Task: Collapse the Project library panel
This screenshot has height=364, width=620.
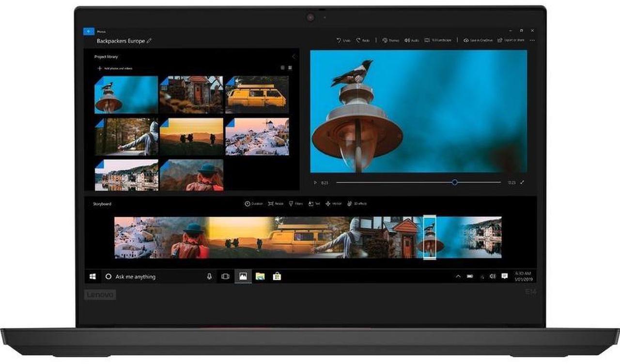Action: 293,57
